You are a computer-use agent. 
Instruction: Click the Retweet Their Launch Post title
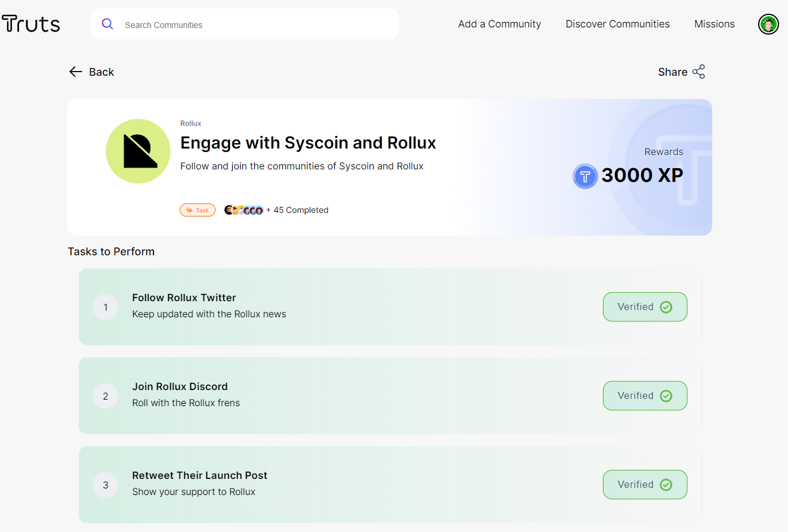pyautogui.click(x=199, y=475)
